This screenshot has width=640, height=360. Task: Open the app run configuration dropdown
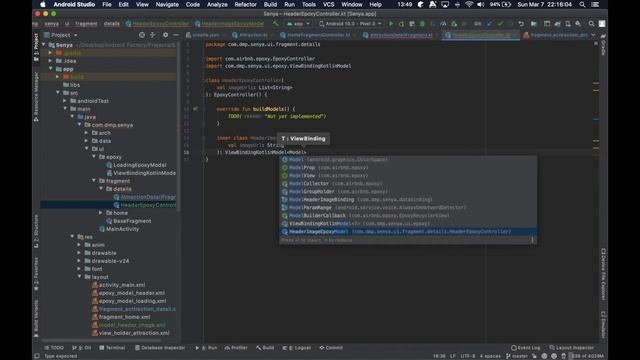pos(298,24)
